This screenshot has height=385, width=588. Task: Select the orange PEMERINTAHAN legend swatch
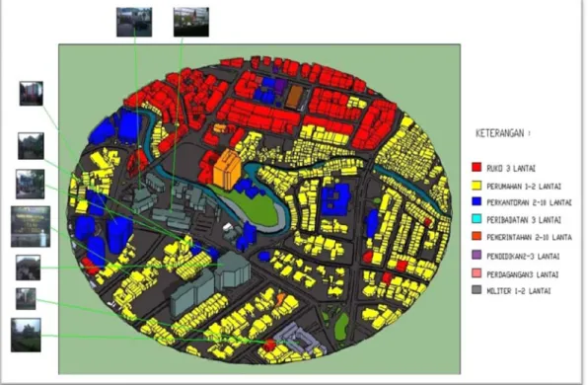pyautogui.click(x=477, y=236)
